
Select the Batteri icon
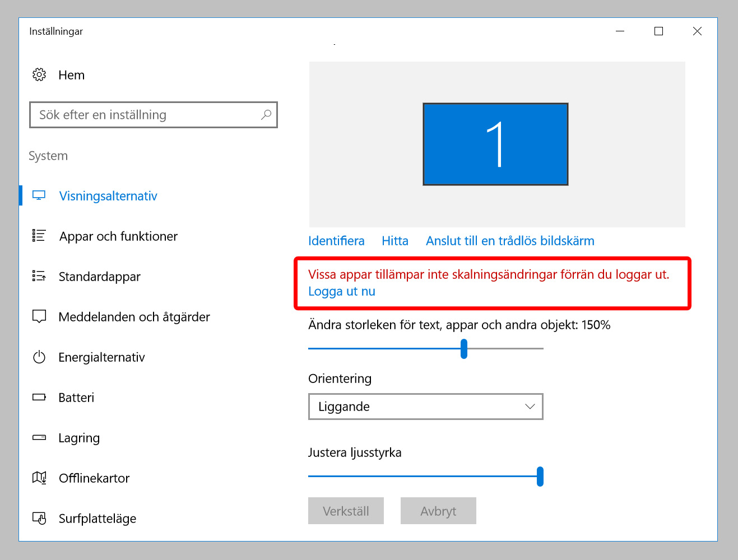[x=39, y=397]
